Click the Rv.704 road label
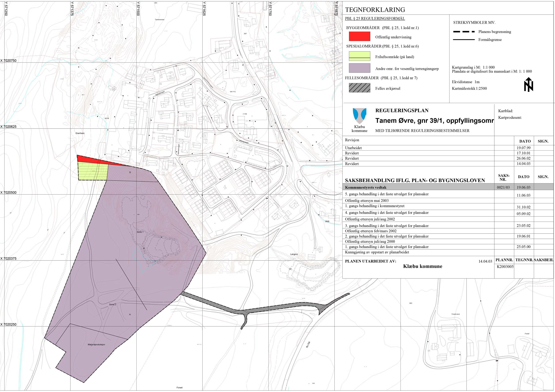Screen dimensions: 555x392 [308, 345]
